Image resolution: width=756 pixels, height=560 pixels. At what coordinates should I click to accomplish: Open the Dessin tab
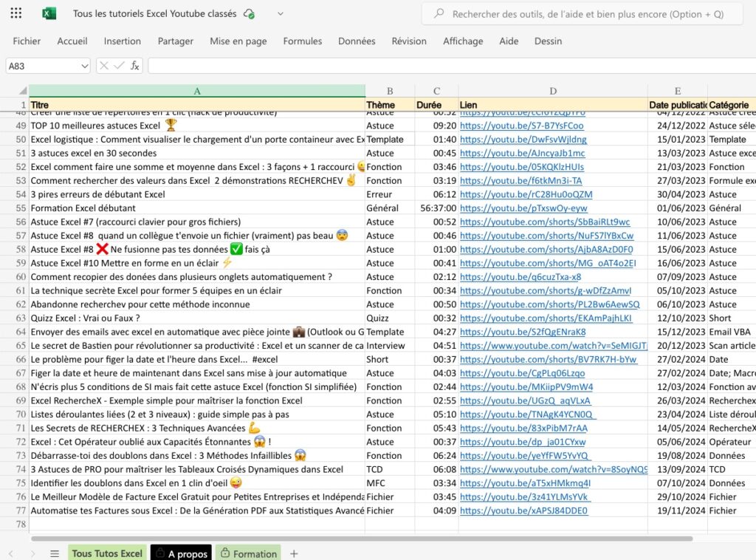coord(549,41)
